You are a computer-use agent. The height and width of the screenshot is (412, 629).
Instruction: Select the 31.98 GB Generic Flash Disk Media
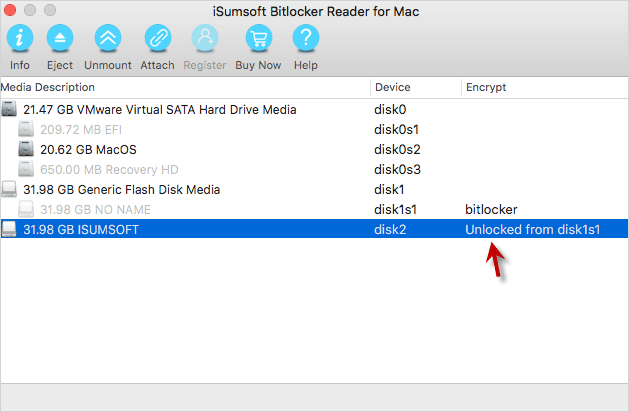(314, 189)
